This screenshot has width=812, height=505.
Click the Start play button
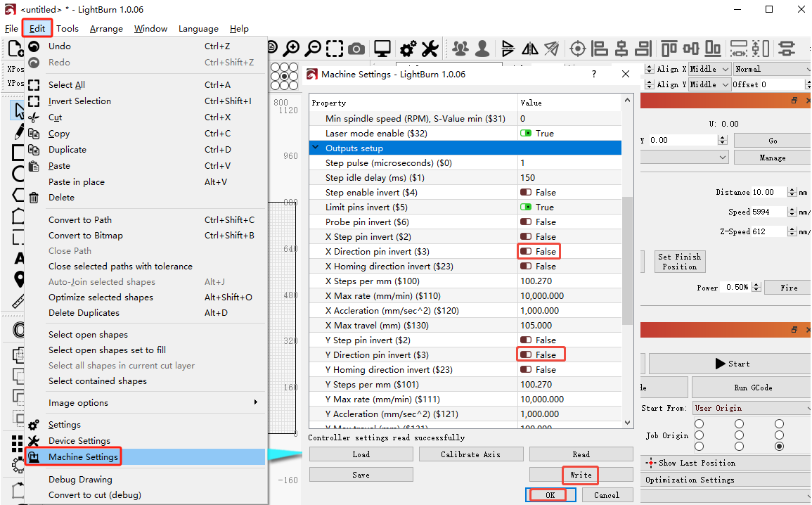(730, 364)
